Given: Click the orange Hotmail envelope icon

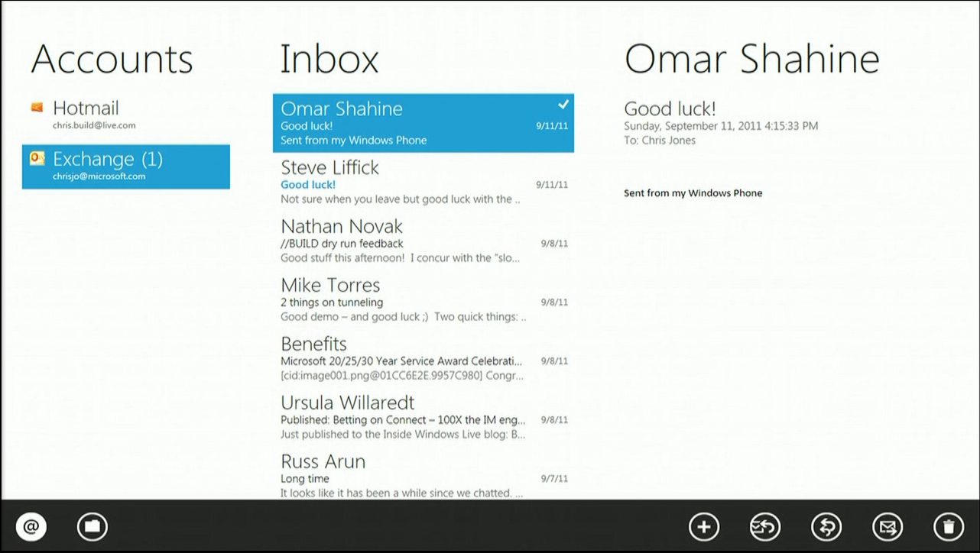Looking at the screenshot, I should 37,107.
